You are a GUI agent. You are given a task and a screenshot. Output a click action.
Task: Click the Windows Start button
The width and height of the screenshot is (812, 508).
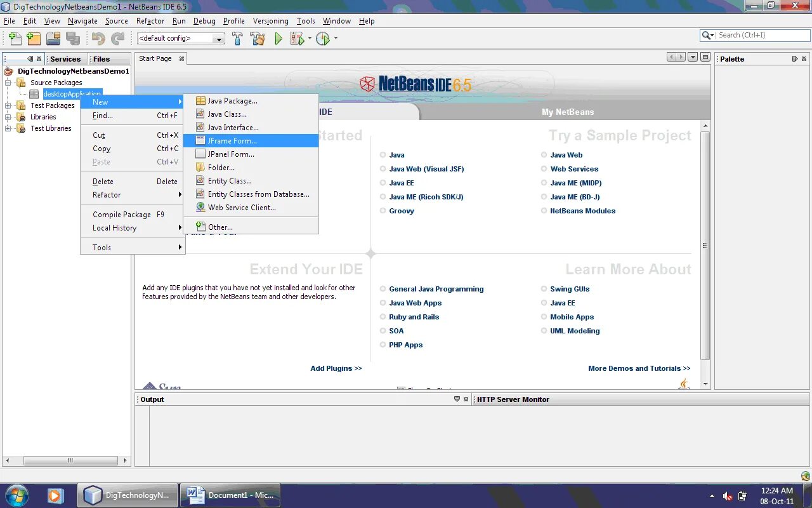[16, 495]
